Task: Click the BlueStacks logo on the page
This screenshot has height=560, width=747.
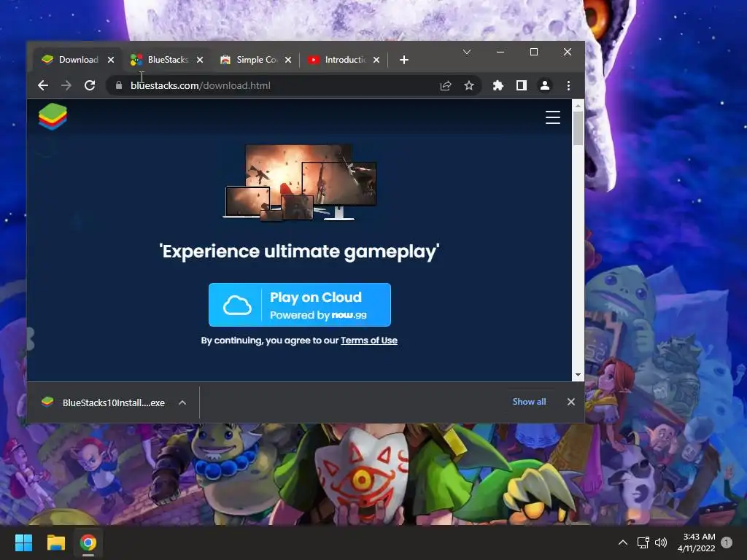Action: 53,116
